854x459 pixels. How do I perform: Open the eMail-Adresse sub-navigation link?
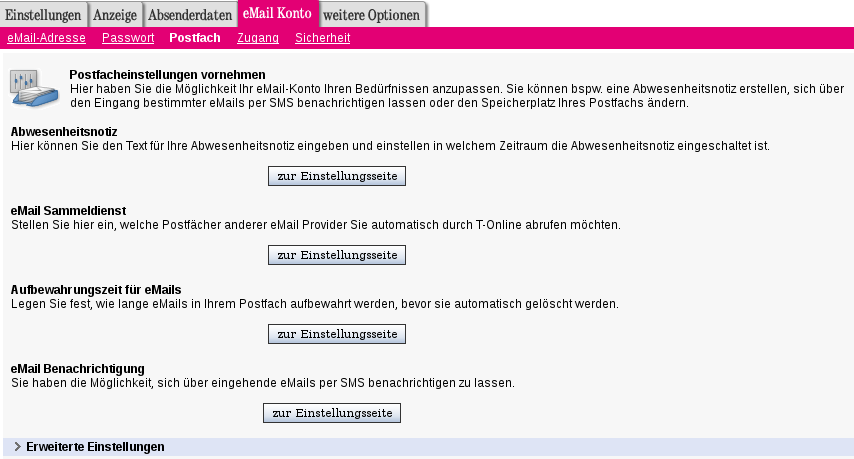[46, 38]
